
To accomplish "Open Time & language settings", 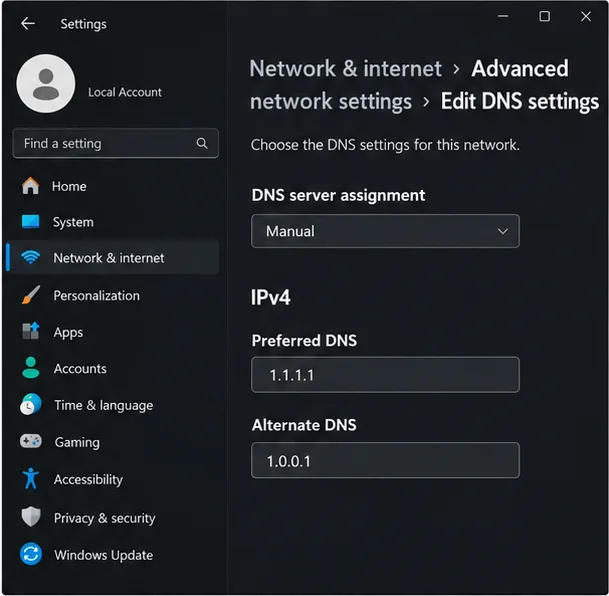I will [113, 405].
